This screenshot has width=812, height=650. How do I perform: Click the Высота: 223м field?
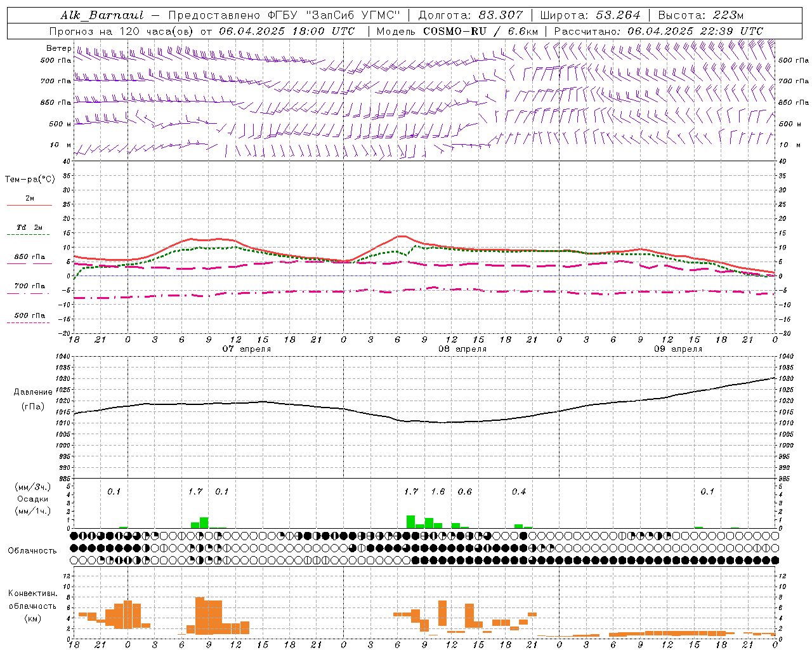[701, 15]
